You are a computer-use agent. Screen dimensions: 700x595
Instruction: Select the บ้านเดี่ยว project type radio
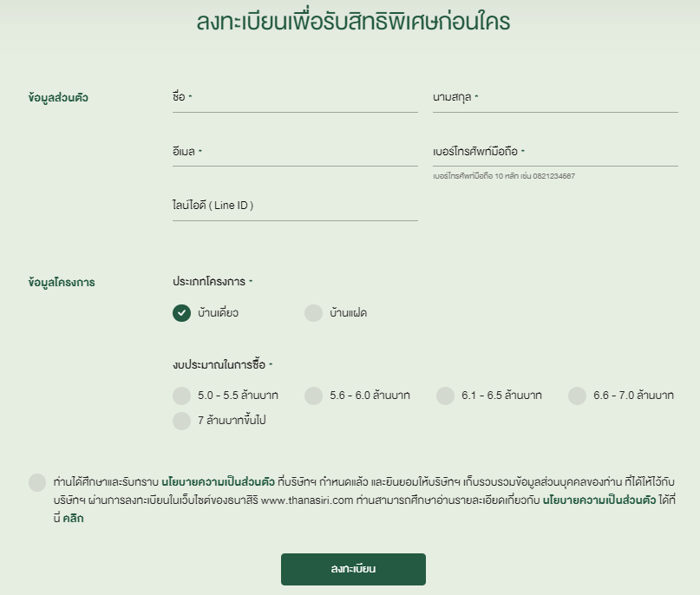click(181, 313)
